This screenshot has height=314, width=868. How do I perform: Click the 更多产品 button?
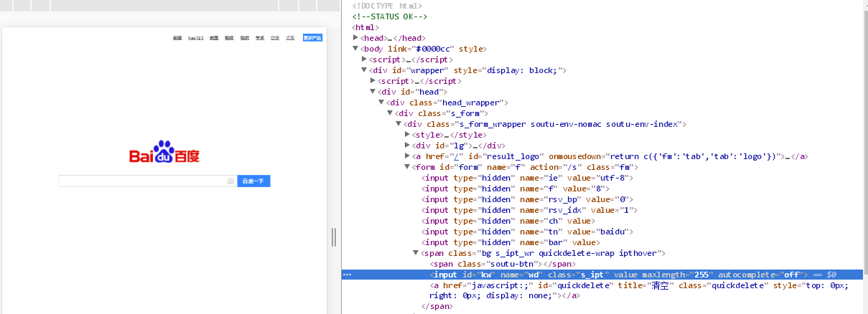(312, 37)
